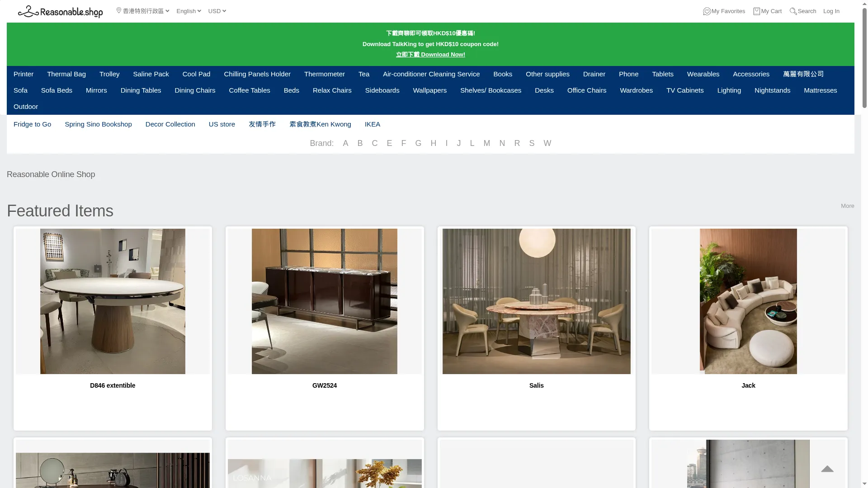The width and height of the screenshot is (868, 488).
Task: Filter brands by letter G
Action: (418, 143)
